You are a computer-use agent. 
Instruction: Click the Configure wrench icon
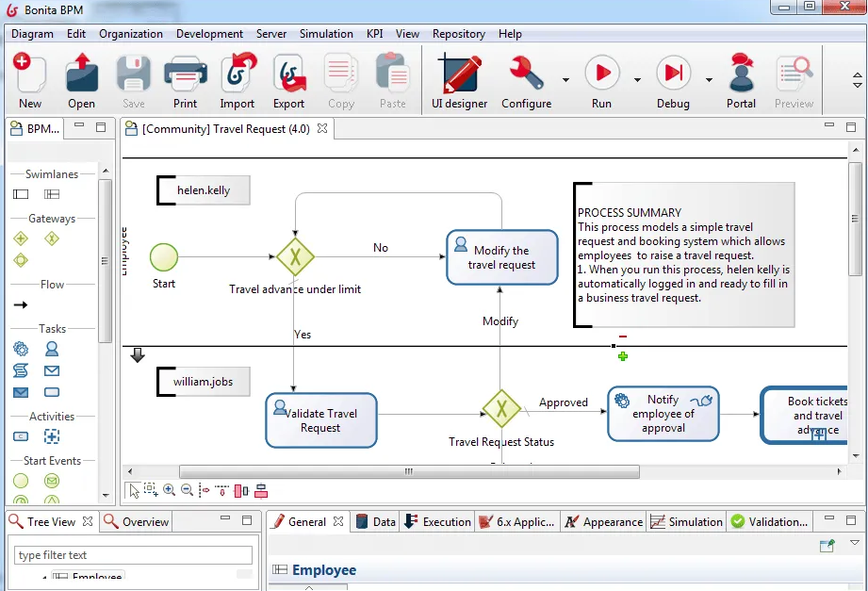coord(527,73)
